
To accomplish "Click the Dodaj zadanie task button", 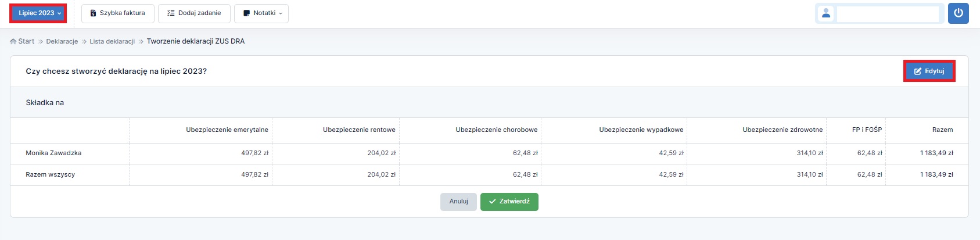I will (194, 13).
